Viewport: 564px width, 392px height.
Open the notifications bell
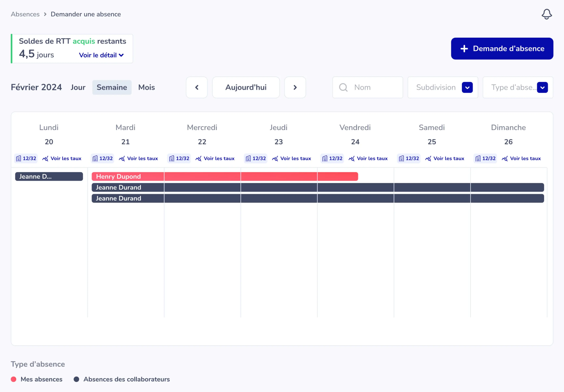(547, 14)
